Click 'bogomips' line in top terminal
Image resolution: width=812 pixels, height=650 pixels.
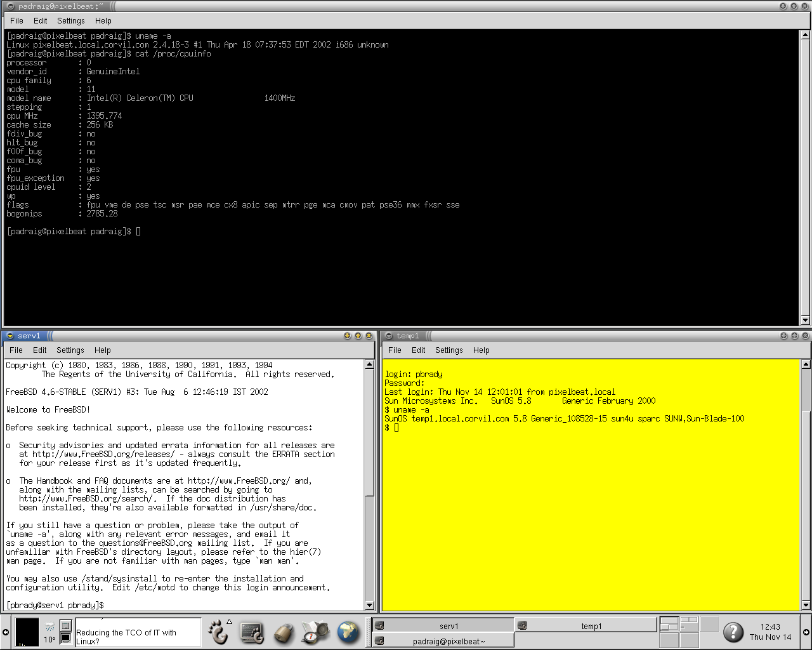[62, 214]
